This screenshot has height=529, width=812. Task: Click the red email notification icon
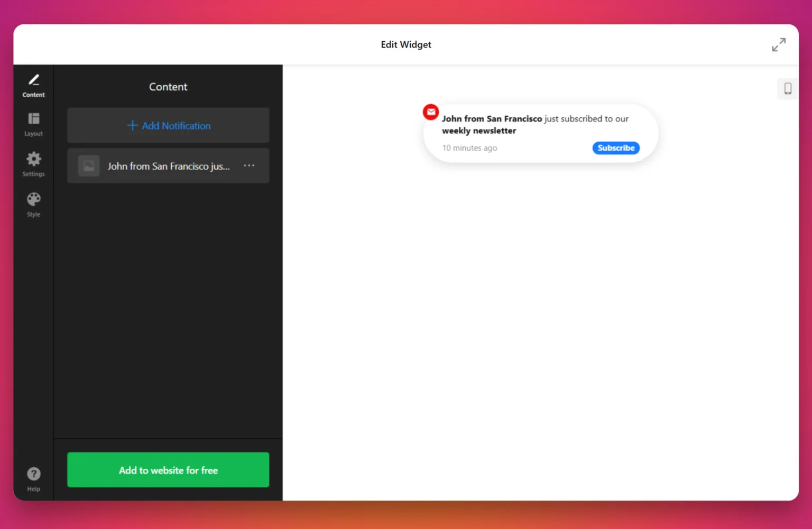point(430,112)
